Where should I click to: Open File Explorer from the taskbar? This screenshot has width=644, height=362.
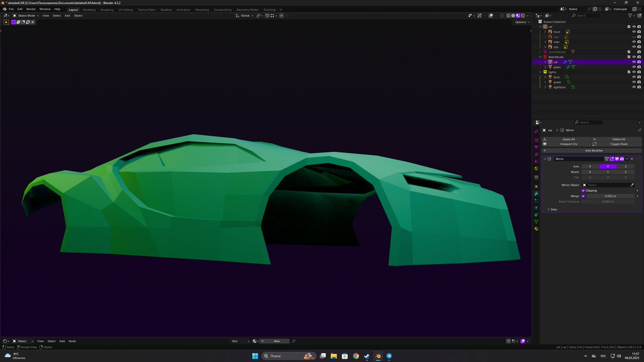(x=333, y=356)
